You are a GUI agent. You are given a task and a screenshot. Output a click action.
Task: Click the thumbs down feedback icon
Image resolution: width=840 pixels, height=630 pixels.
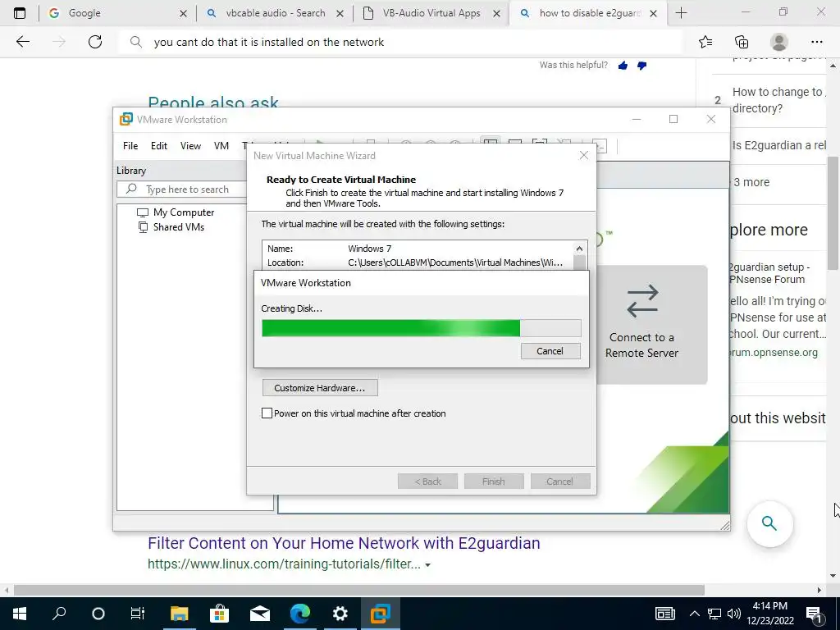(641, 66)
